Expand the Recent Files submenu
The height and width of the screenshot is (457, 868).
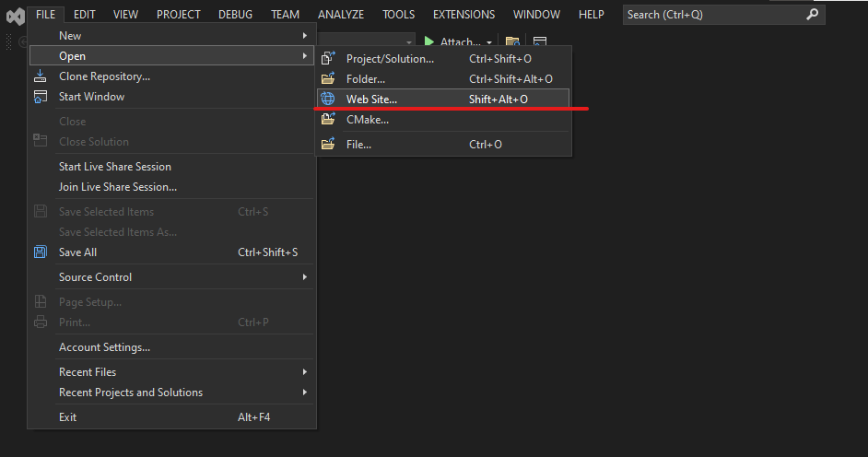pos(171,372)
